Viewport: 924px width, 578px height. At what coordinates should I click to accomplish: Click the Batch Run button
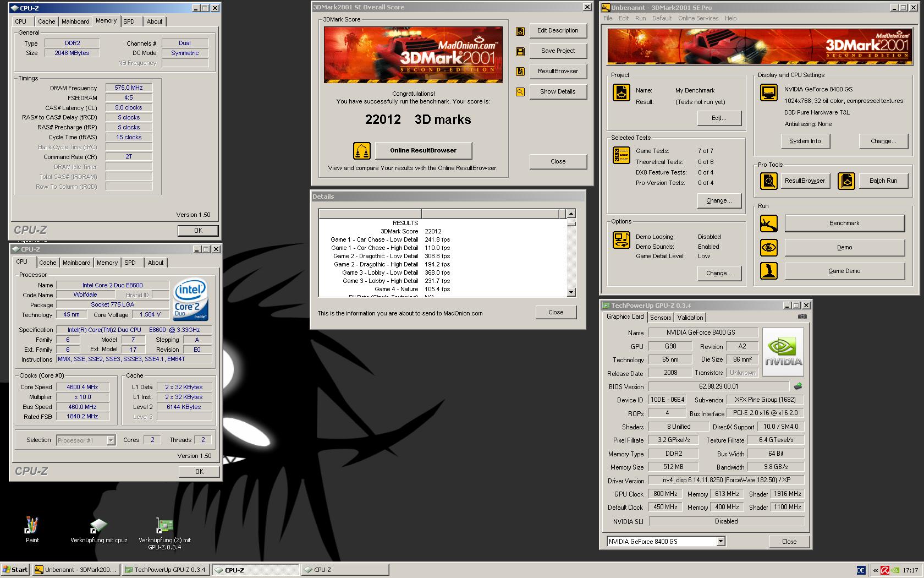(x=883, y=181)
